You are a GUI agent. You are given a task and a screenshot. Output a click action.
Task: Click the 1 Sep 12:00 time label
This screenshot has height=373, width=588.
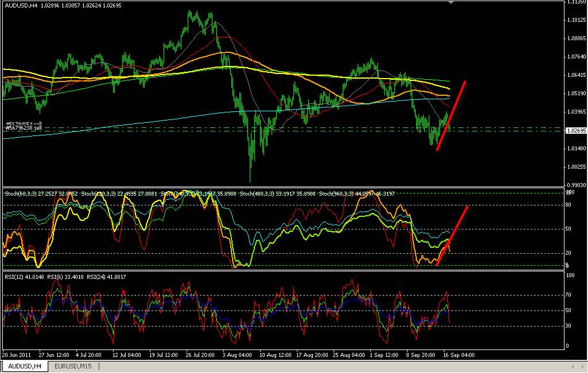(384, 355)
